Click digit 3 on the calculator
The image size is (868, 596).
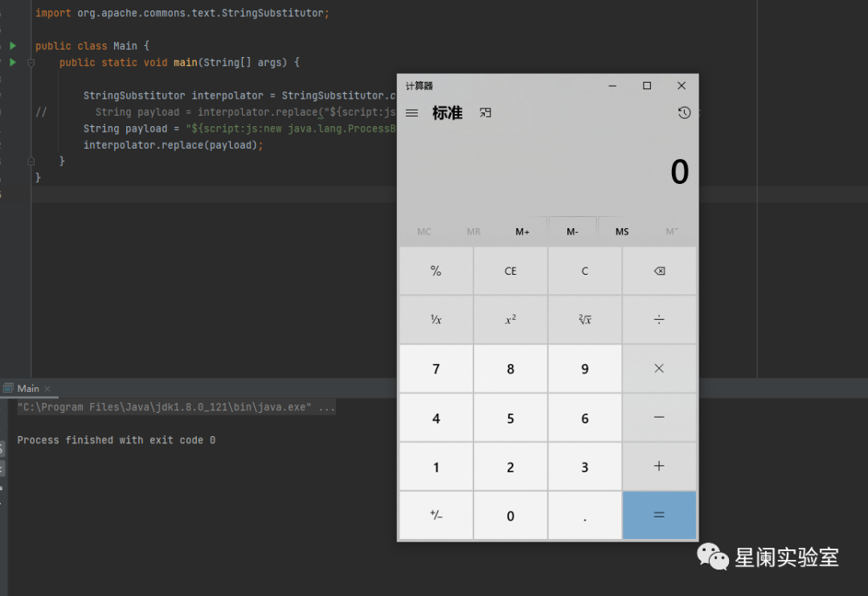(x=584, y=466)
